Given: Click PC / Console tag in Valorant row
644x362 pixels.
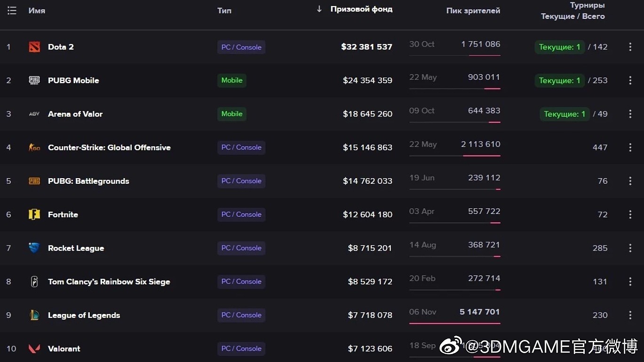Looking at the screenshot, I should (241, 349).
